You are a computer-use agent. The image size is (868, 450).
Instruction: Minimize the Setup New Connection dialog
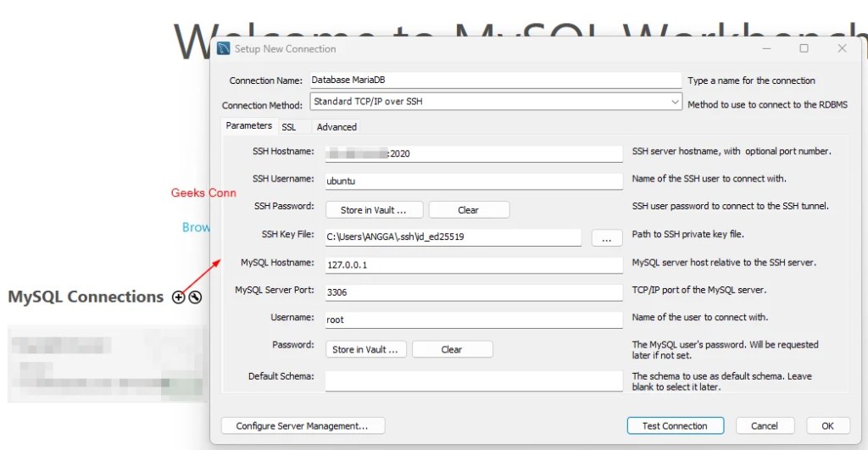point(766,48)
